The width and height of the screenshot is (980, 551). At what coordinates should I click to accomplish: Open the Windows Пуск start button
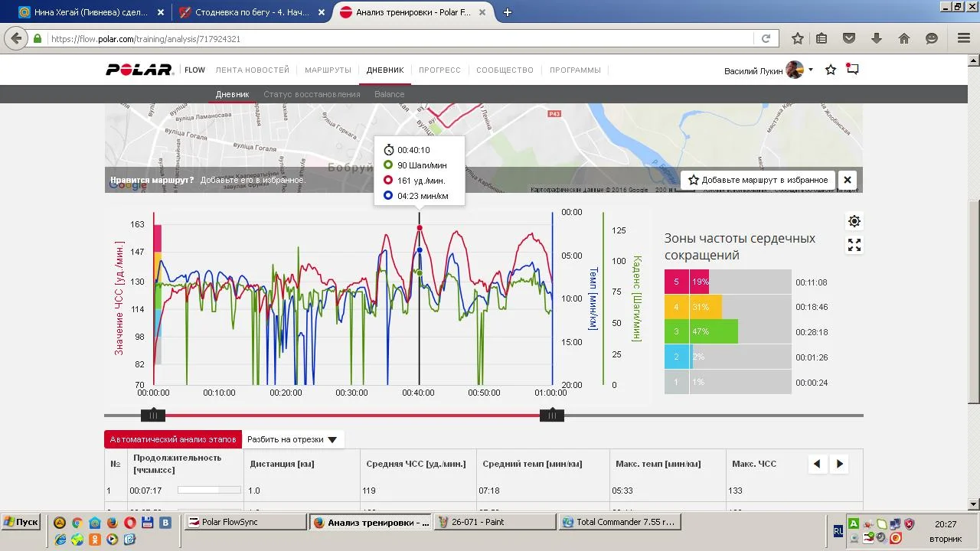(21, 522)
